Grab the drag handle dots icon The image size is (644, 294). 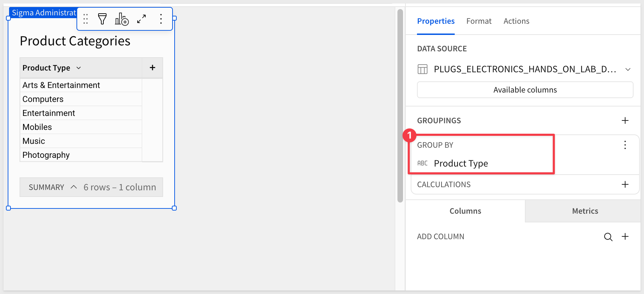coord(86,19)
